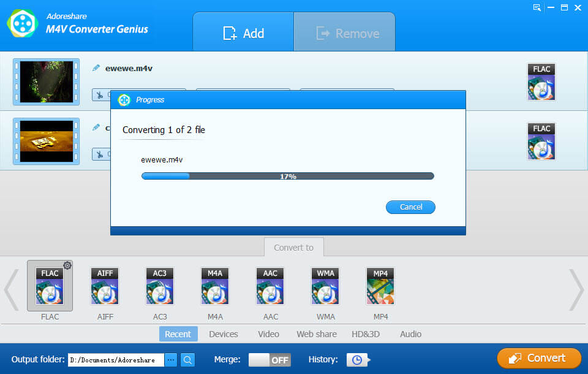Click the feedback icon in title bar
This screenshot has height=374, width=588.
[537, 7]
